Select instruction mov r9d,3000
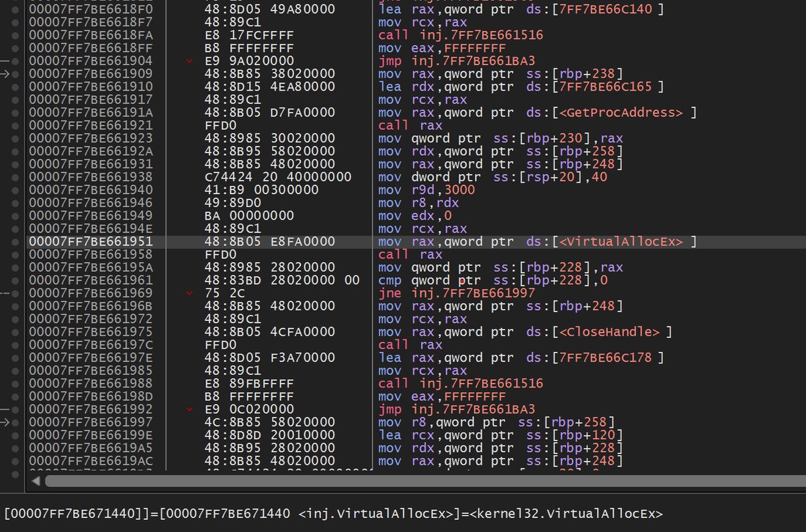The width and height of the screenshot is (806, 532). point(427,190)
